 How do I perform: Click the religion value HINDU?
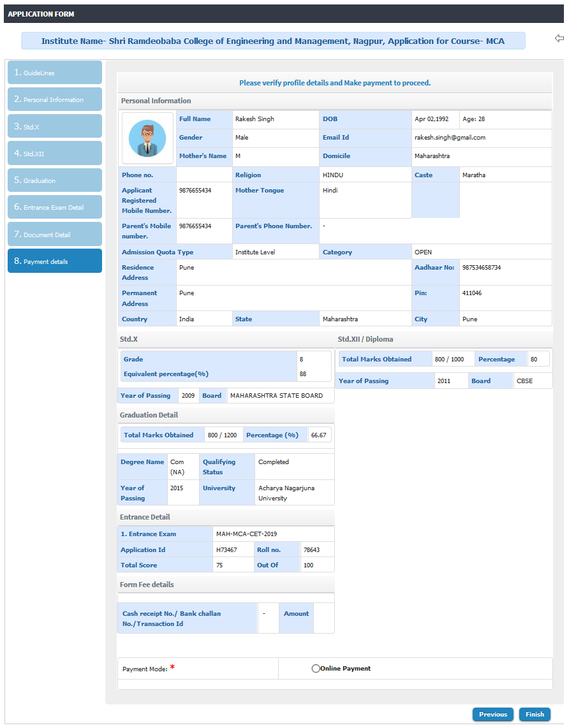(333, 175)
